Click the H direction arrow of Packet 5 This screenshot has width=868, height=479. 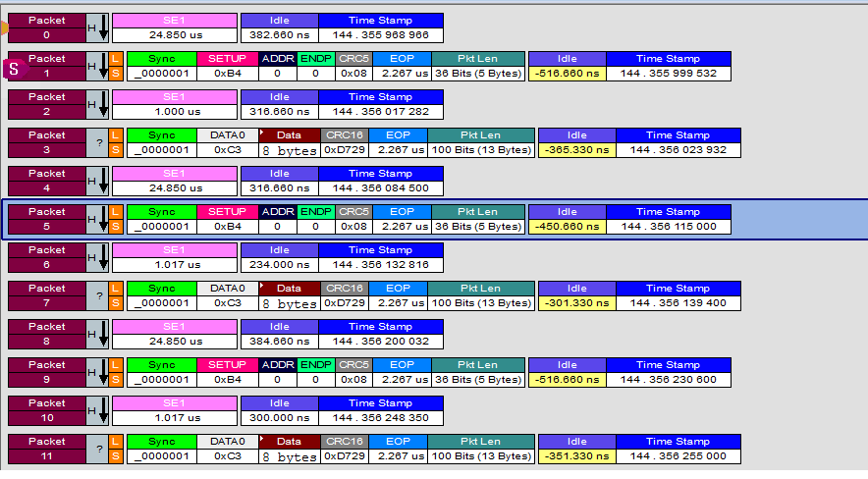pyautogui.click(x=97, y=220)
